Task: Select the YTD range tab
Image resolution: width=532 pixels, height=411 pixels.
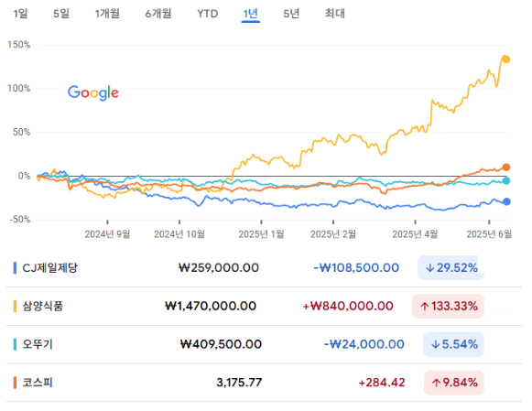Action: click(x=208, y=14)
